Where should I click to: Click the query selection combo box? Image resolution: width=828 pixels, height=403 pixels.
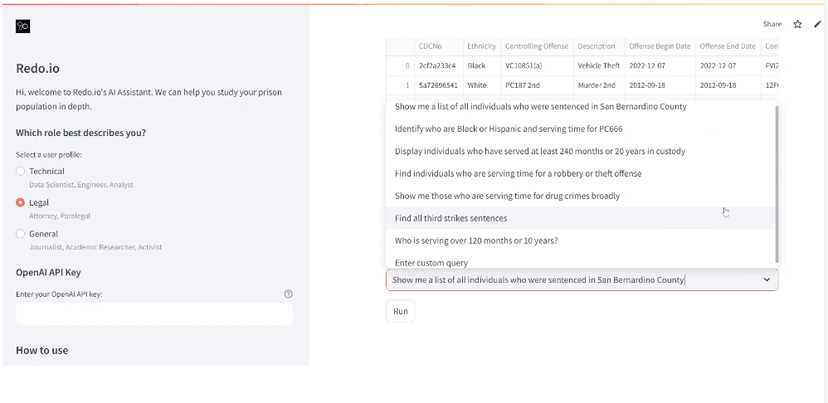(x=570, y=280)
